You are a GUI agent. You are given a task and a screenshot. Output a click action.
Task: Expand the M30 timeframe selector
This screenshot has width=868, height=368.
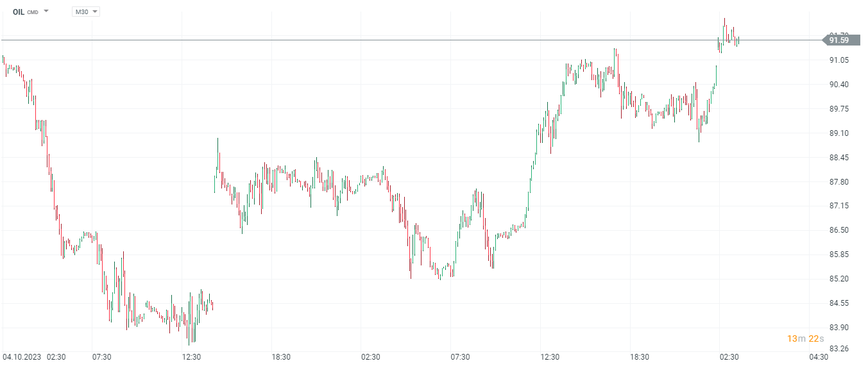[x=85, y=12]
